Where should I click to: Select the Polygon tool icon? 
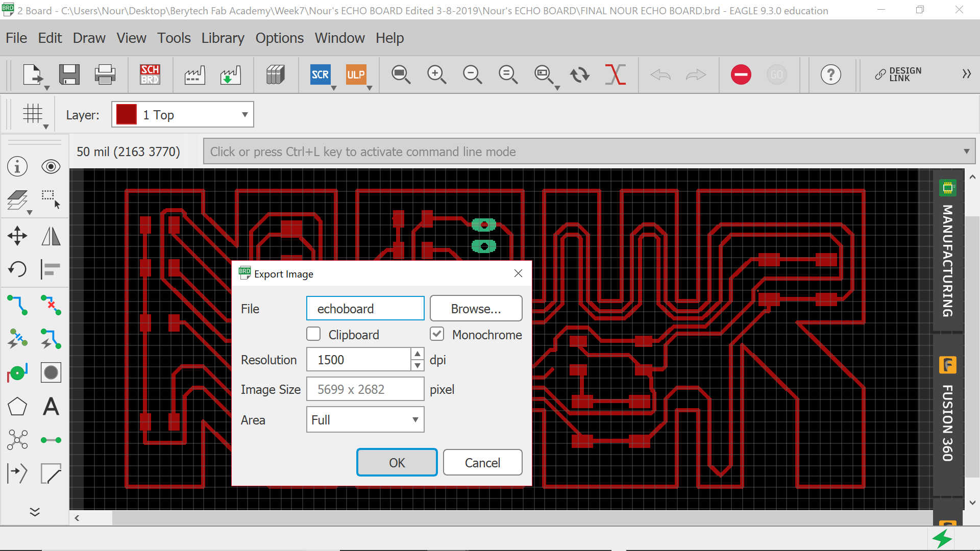[x=17, y=407]
